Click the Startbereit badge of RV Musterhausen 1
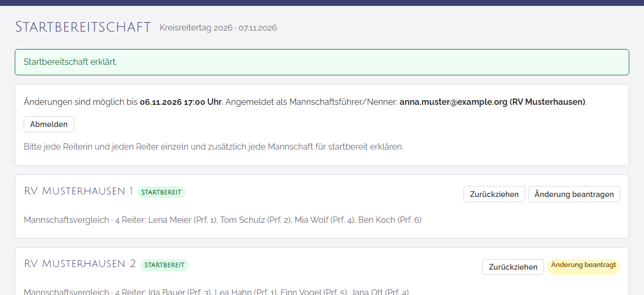Viewport: 644px width, 295px height. [162, 192]
